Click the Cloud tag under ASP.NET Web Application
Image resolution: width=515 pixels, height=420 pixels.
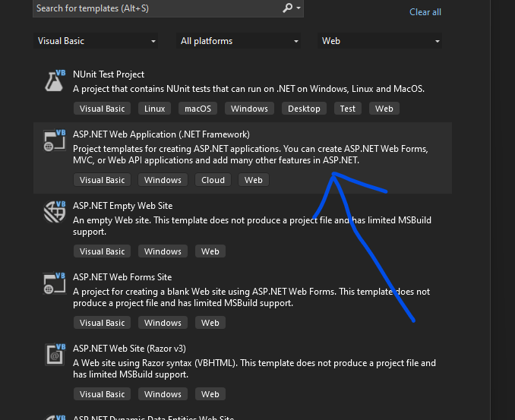tap(213, 180)
